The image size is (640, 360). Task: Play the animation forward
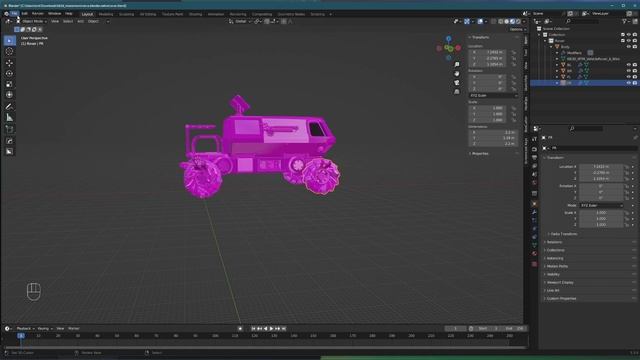(x=271, y=329)
